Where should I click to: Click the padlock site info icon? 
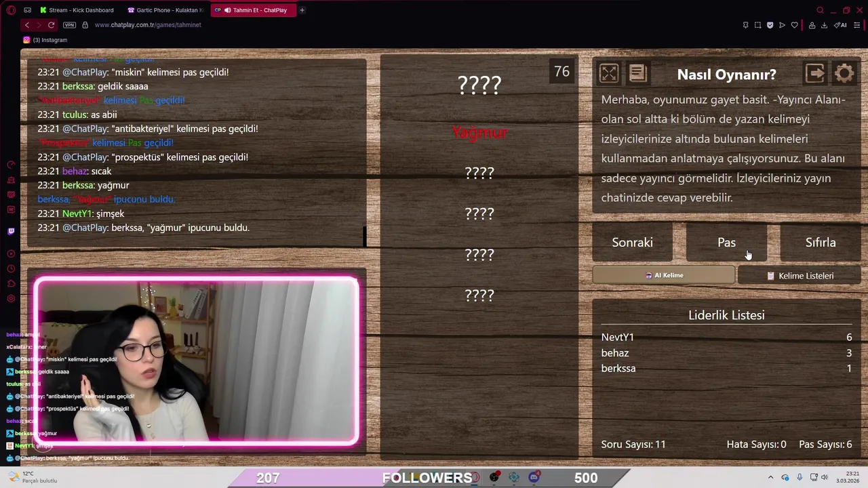point(85,25)
